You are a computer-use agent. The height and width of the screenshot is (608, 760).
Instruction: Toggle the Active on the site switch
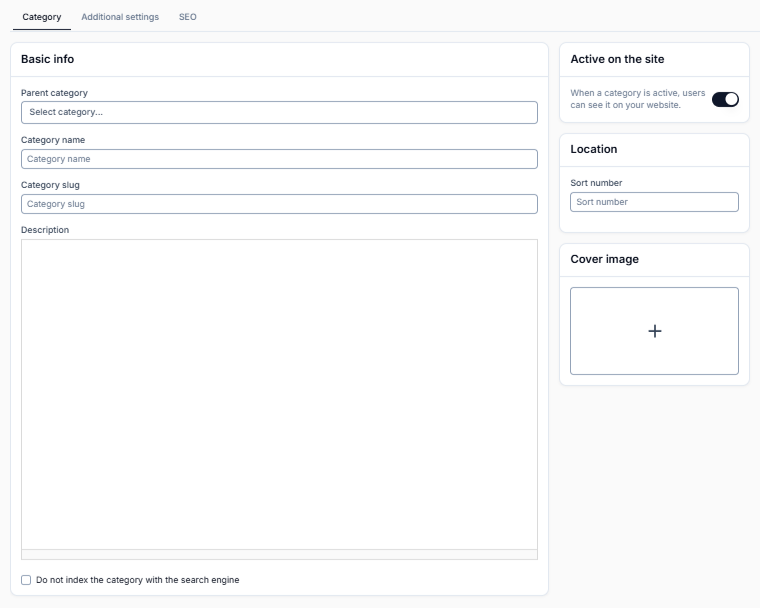pos(725,99)
